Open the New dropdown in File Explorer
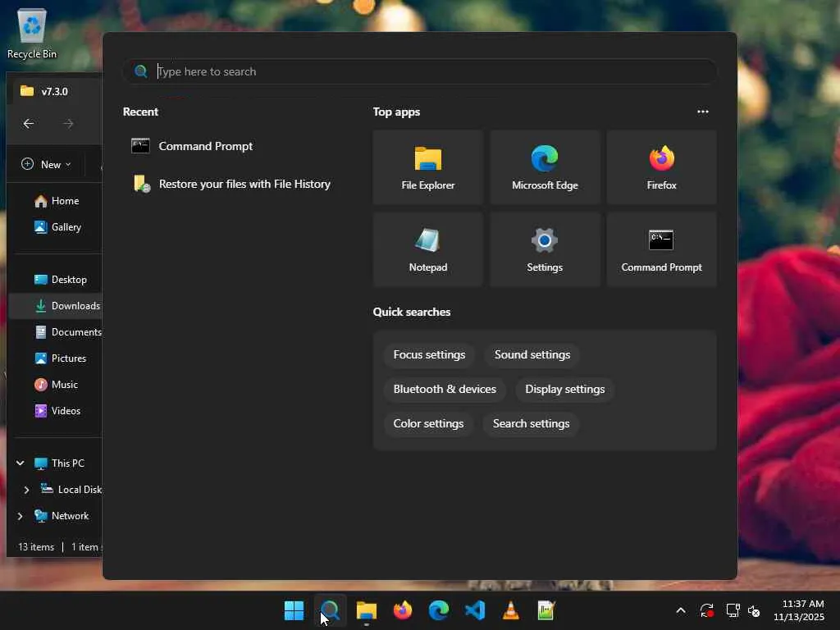 pos(47,164)
